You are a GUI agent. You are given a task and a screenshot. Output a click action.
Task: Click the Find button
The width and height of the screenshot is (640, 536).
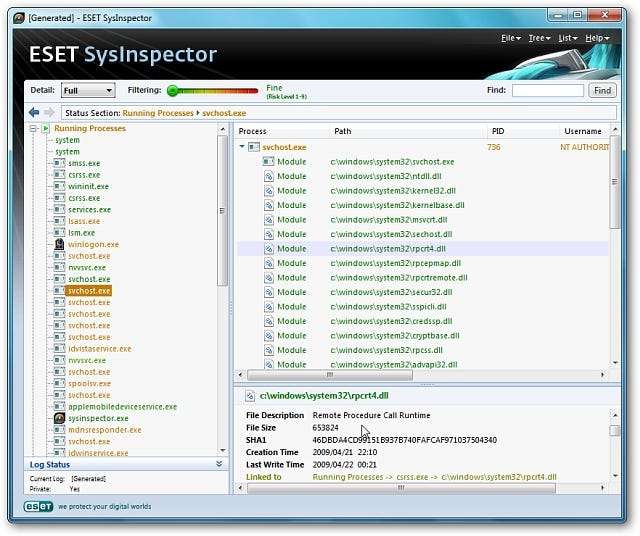(602, 90)
